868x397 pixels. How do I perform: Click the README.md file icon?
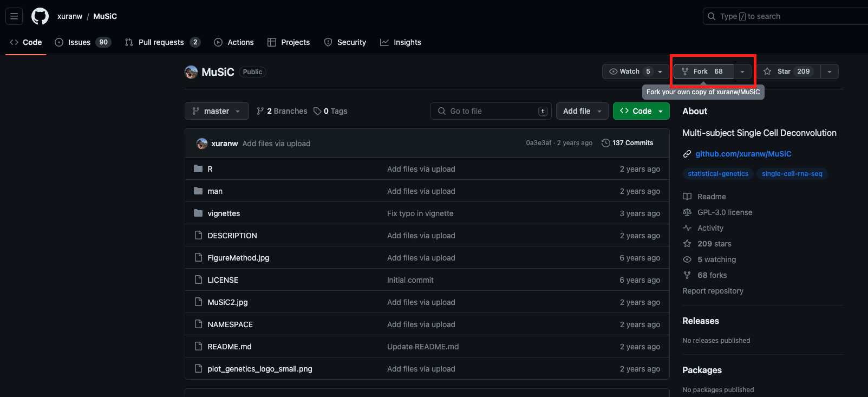click(198, 347)
